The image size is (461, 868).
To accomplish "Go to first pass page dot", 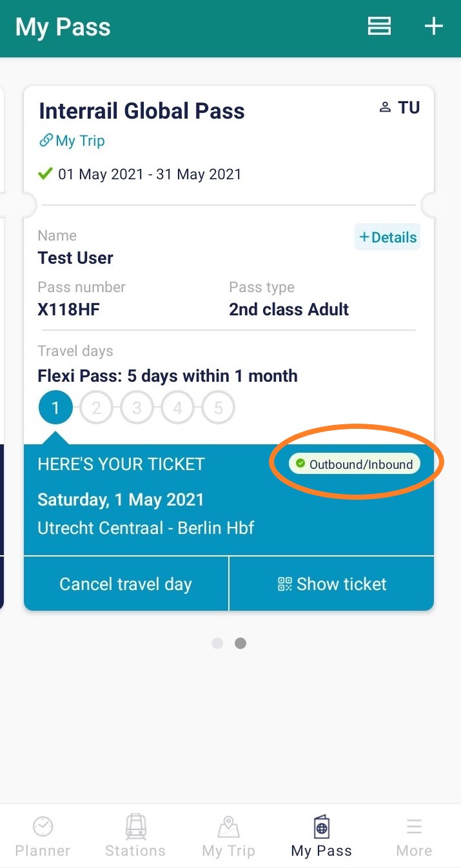I will (217, 643).
